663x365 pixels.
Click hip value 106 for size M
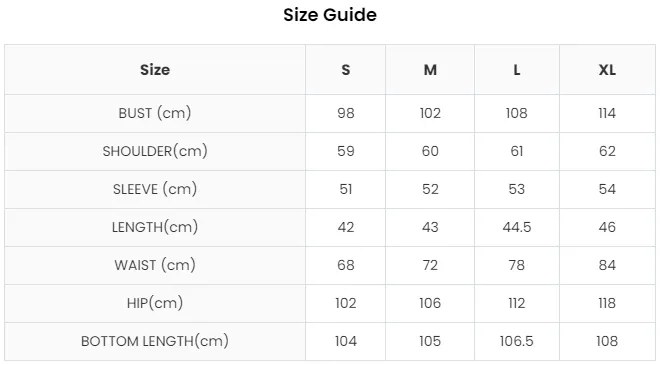click(430, 303)
